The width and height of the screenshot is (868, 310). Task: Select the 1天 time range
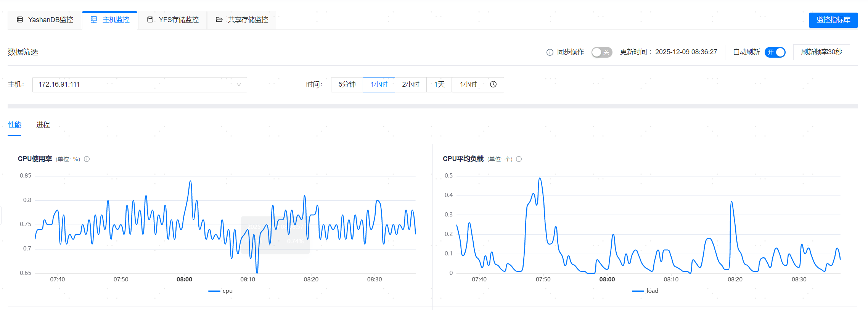pyautogui.click(x=439, y=84)
